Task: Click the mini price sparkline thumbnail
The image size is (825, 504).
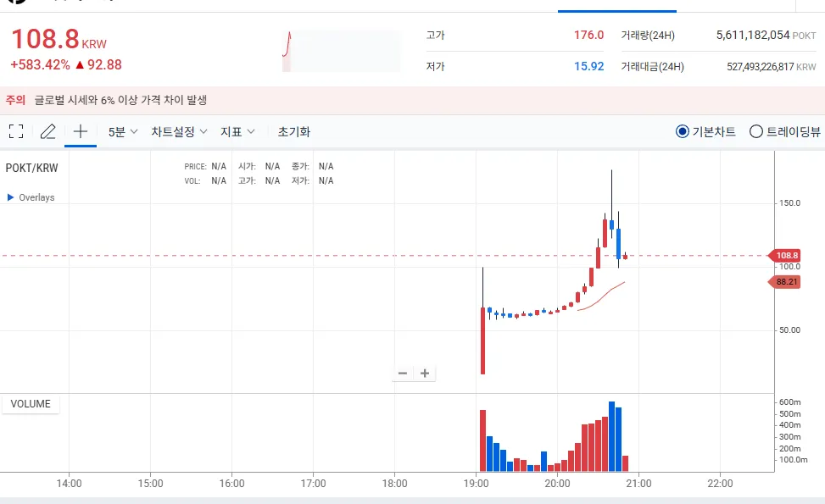Action: 341,51
